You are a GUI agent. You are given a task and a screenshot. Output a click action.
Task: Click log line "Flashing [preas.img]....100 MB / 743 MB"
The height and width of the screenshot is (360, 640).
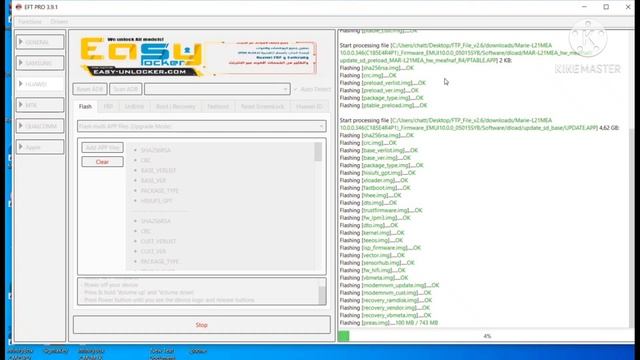pos(389,322)
